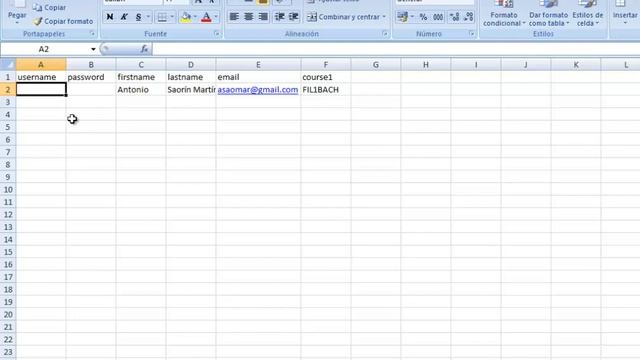Open Dar formato como tabla
Viewport: 640px width, 360px height.
pos(548,14)
